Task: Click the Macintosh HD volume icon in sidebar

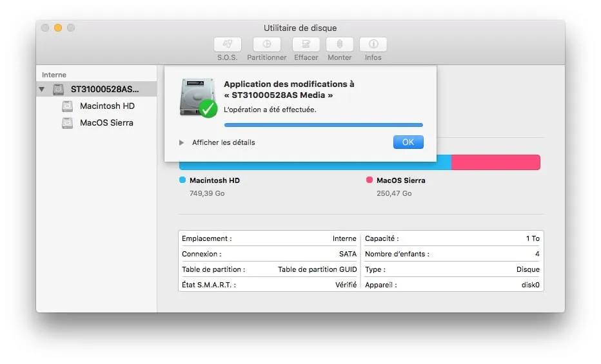Action: pyautogui.click(x=68, y=106)
